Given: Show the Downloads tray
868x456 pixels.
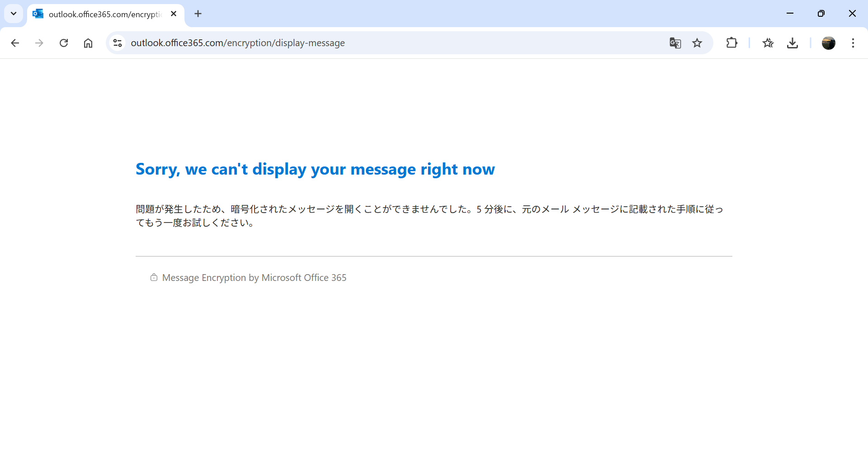Looking at the screenshot, I should point(793,43).
